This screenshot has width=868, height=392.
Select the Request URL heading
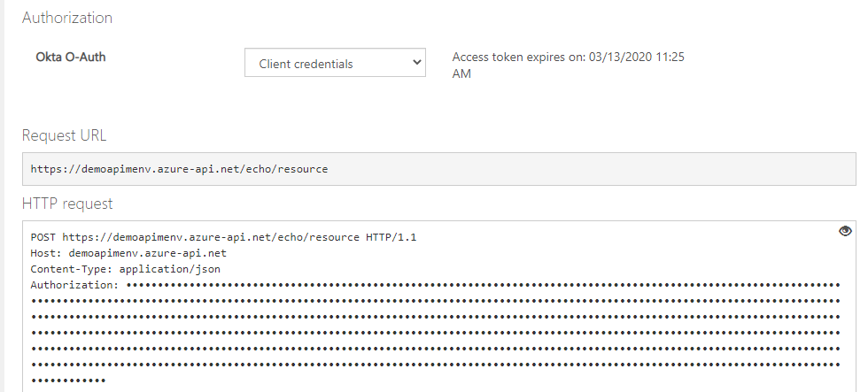pos(64,135)
